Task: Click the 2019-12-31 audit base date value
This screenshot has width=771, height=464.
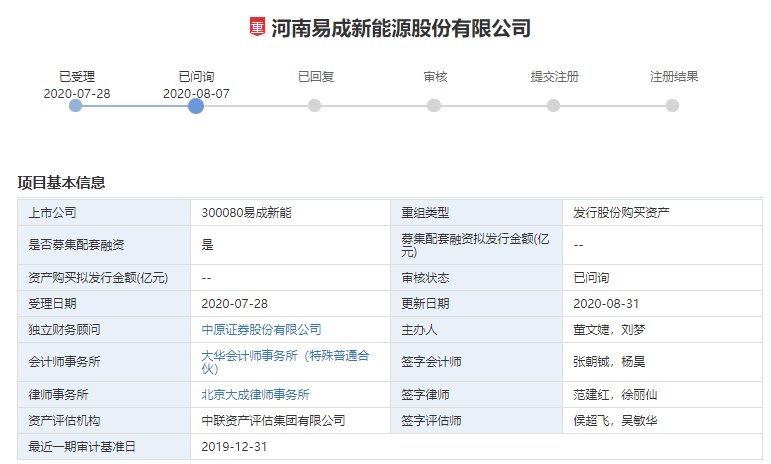Action: point(235,446)
